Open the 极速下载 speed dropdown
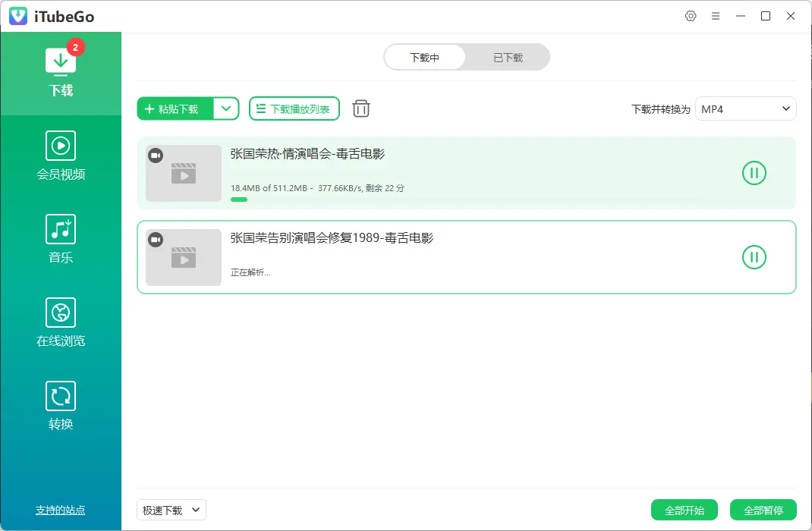Image resolution: width=812 pixels, height=531 pixels. 172,510
